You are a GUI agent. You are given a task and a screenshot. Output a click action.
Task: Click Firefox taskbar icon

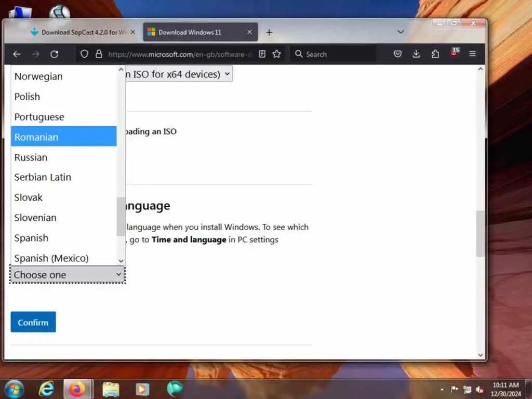tap(78, 389)
